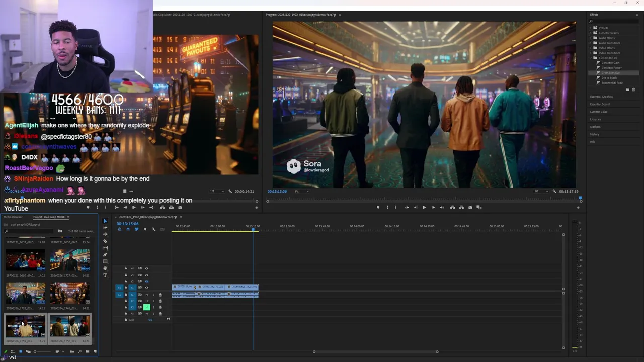The image size is (644, 362).
Task: Select Dip to Black effect
Action: (x=609, y=78)
